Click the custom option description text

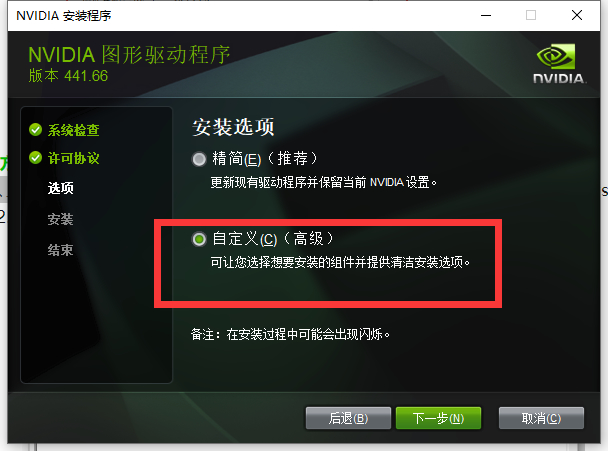pyautogui.click(x=340, y=263)
